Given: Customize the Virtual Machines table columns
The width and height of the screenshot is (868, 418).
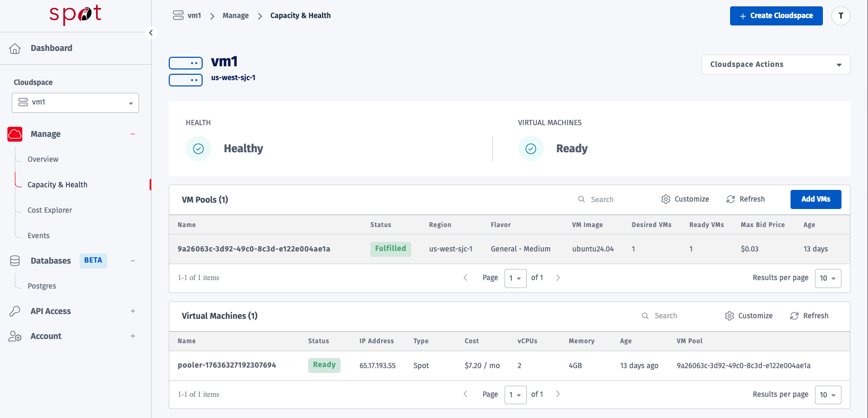Looking at the screenshot, I should [x=749, y=316].
